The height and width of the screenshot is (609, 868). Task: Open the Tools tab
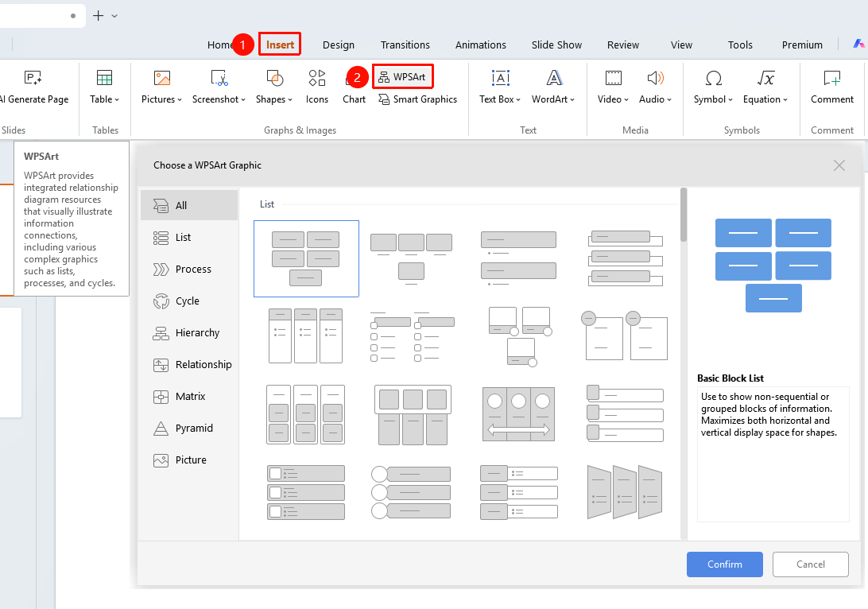click(x=740, y=45)
